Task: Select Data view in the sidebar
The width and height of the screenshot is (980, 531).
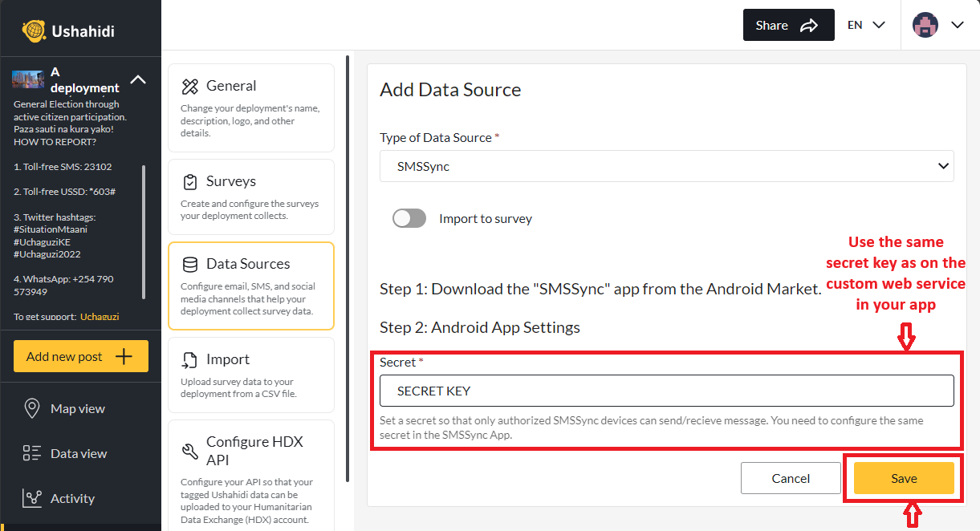Action: 78,453
